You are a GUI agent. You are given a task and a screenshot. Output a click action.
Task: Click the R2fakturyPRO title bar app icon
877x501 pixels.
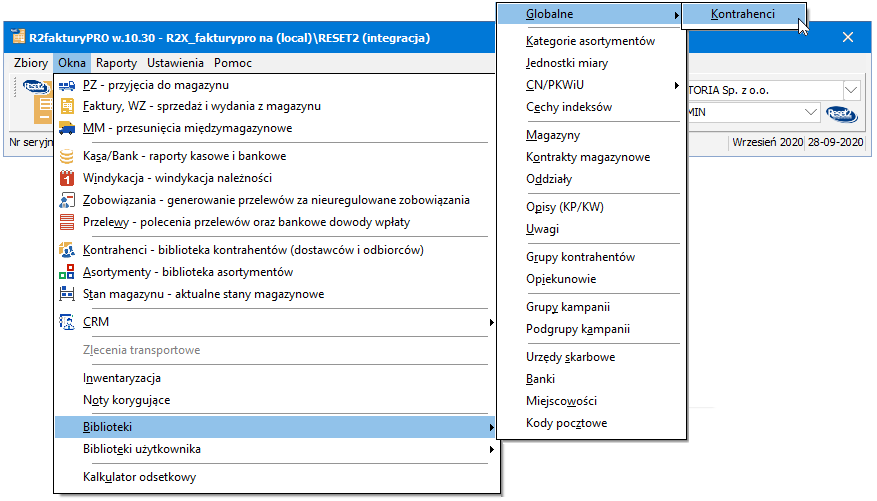coord(18,37)
